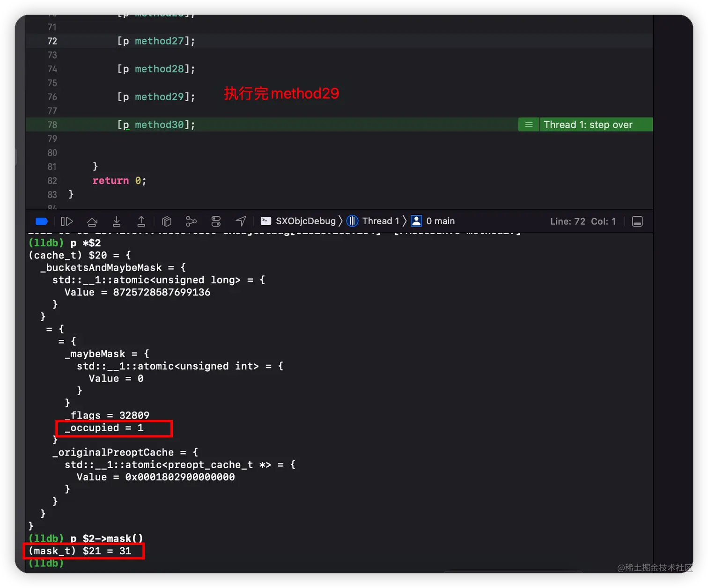
Task: Click '_maybeMask = {' in the console
Action: tap(107, 354)
